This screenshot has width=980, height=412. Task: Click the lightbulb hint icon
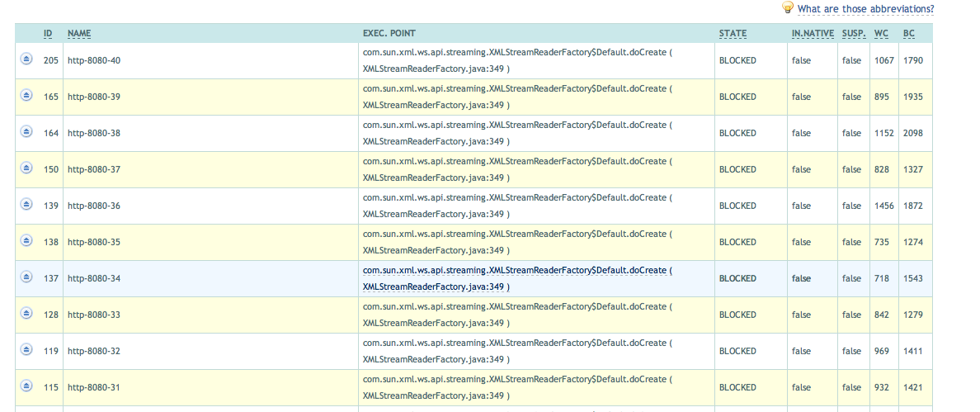pos(788,7)
